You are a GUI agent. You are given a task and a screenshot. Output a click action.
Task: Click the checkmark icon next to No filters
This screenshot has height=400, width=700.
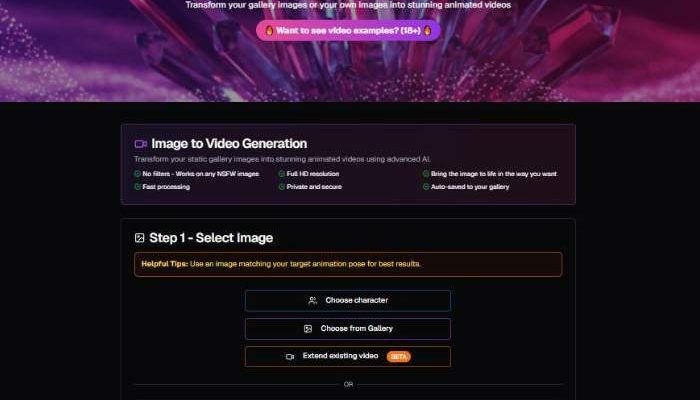pyautogui.click(x=137, y=174)
